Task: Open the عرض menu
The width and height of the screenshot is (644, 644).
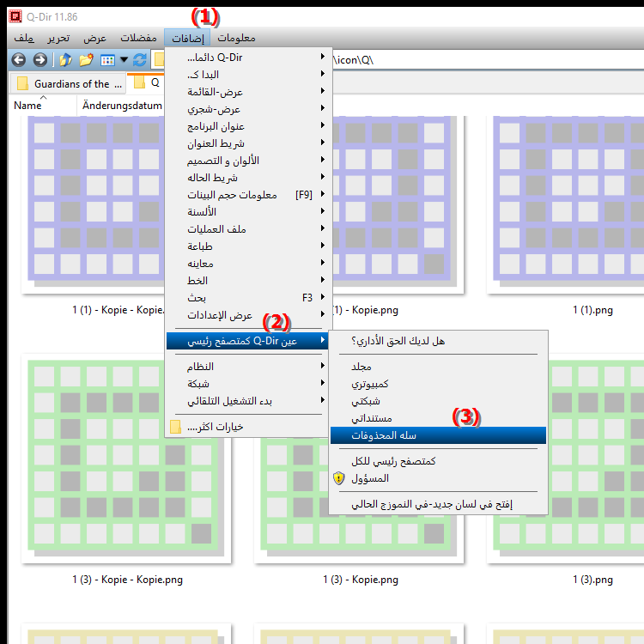Action: [x=94, y=38]
